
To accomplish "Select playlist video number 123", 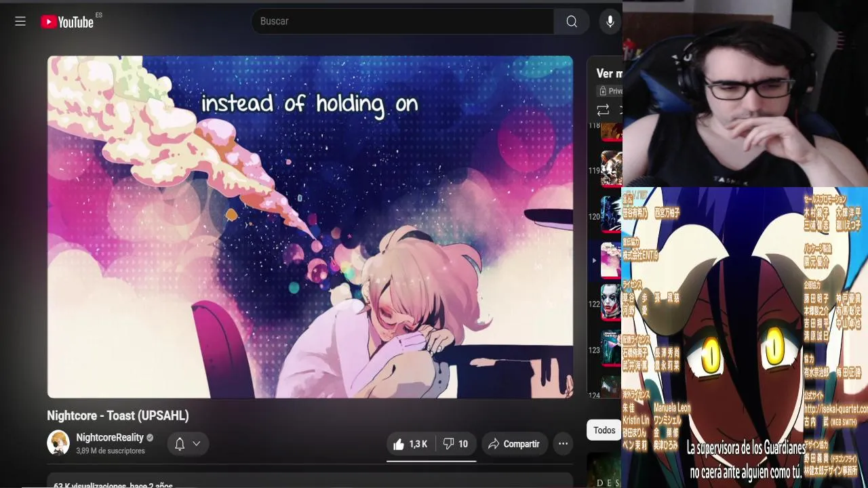I will tap(611, 348).
